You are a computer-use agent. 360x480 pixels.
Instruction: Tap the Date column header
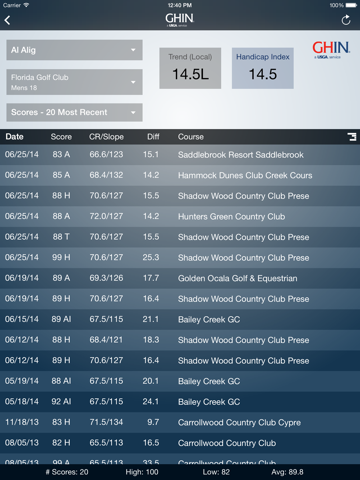tap(14, 137)
